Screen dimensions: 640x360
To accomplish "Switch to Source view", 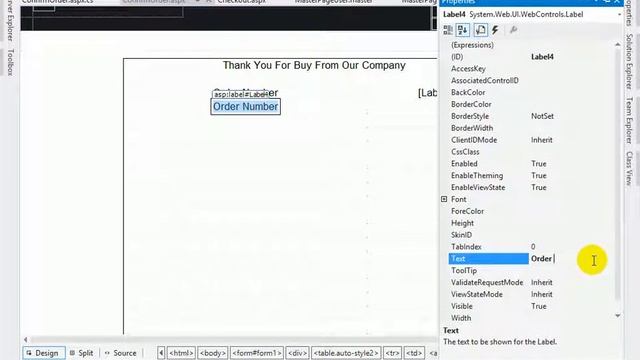I will click(120, 353).
